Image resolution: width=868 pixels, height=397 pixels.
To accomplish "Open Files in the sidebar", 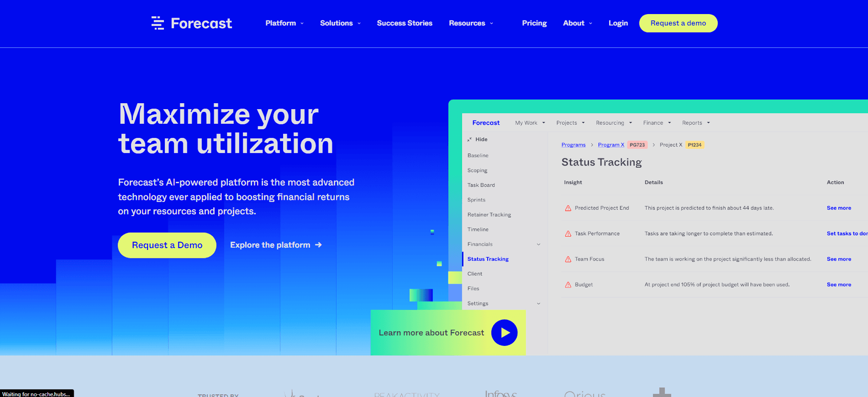I will point(474,288).
